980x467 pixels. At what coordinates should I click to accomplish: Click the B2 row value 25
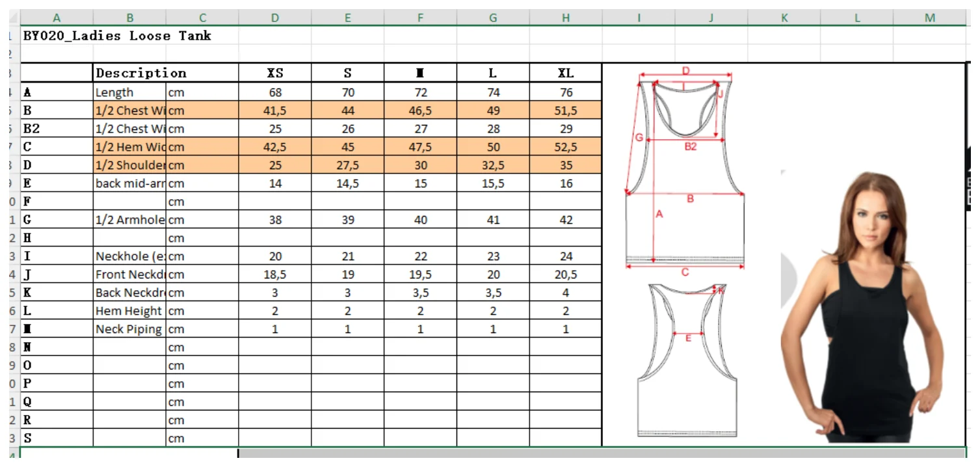point(275,129)
